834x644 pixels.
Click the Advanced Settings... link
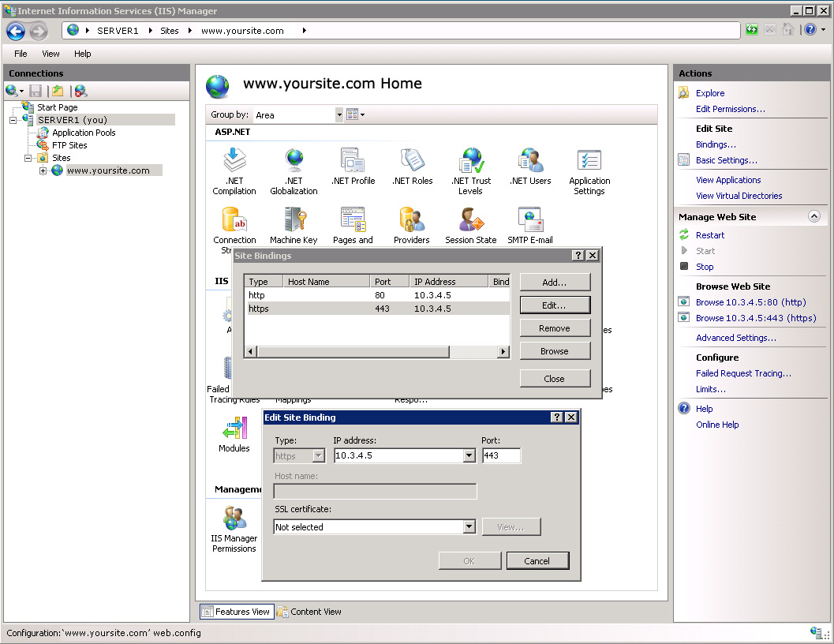click(x=736, y=338)
